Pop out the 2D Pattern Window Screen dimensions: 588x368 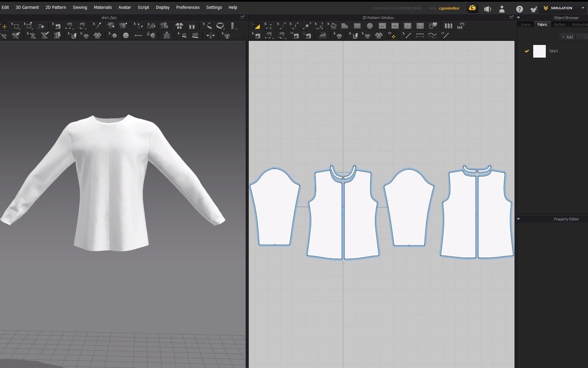(511, 17)
